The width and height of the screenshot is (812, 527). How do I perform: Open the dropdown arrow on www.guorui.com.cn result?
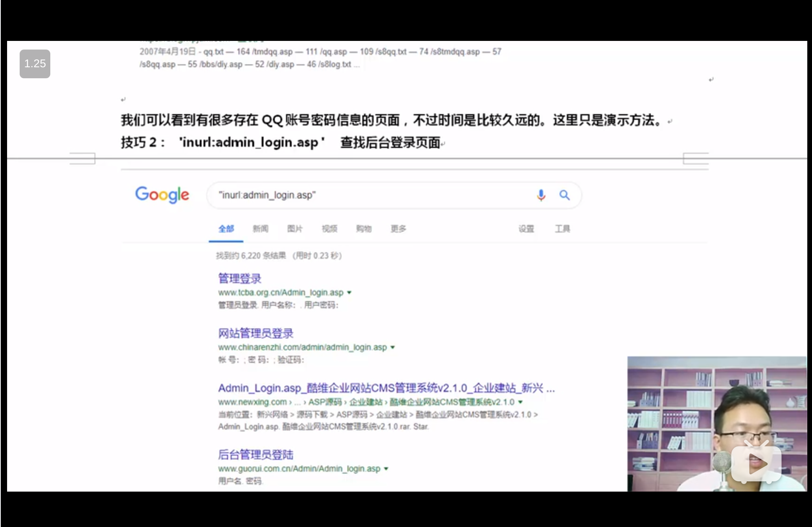click(386, 468)
